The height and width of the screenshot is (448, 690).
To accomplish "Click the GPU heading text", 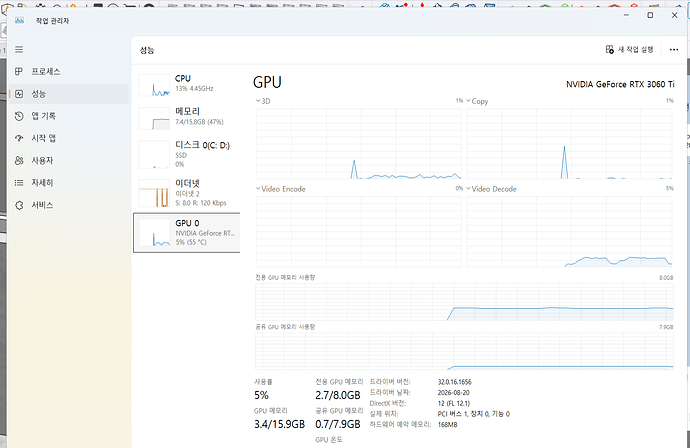I will (267, 82).
